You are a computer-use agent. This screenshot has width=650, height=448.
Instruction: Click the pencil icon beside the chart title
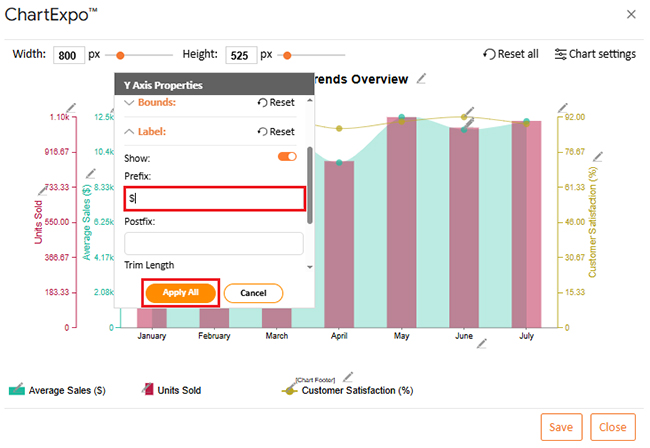click(x=421, y=78)
